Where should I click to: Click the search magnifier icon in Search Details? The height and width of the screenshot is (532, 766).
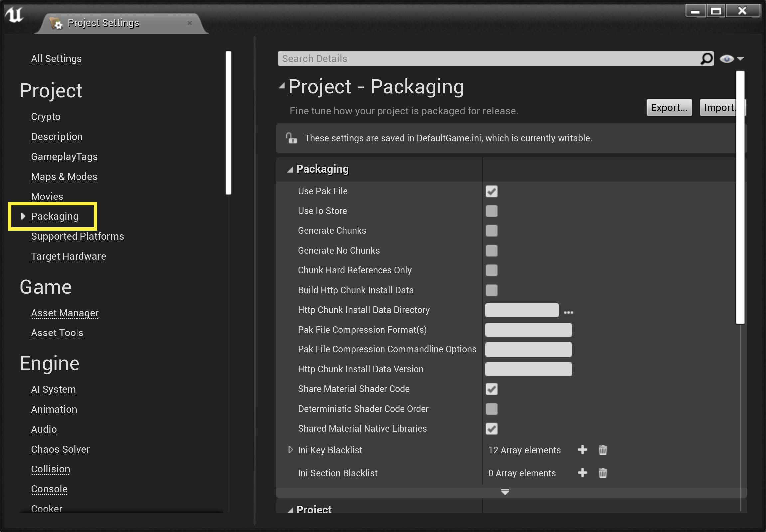tap(706, 59)
